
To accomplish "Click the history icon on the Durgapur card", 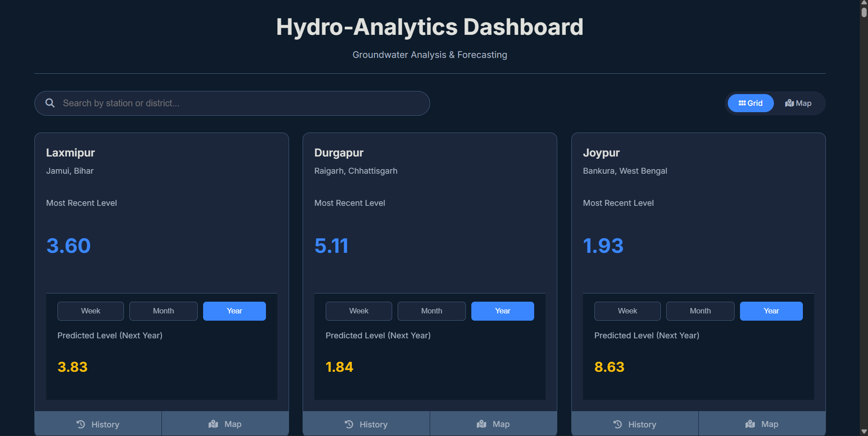I will click(x=349, y=424).
